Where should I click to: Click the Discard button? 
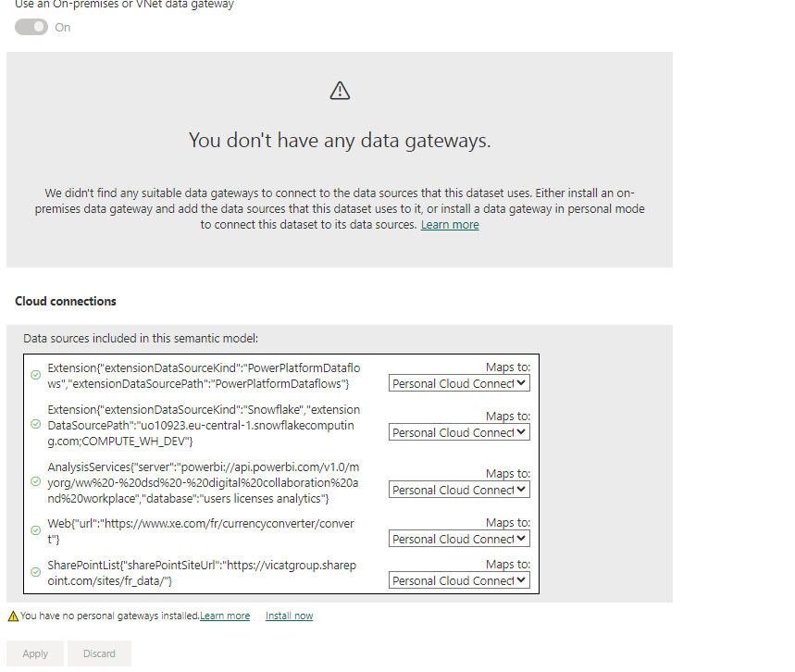[99, 653]
